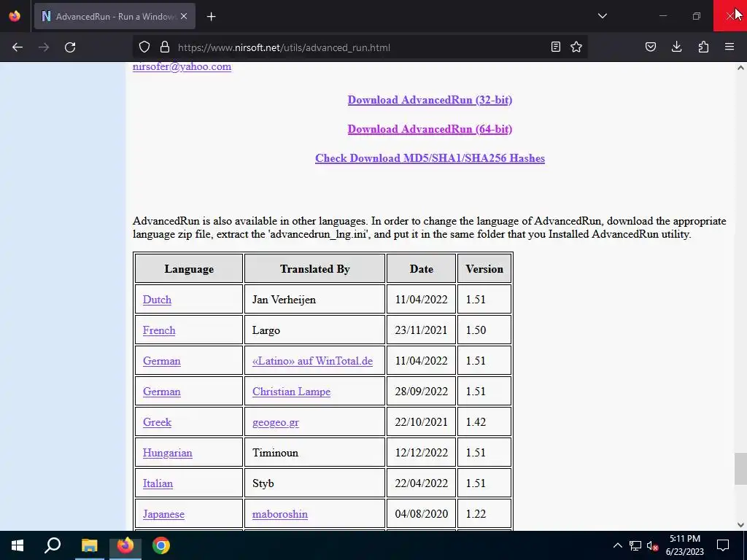Image resolution: width=747 pixels, height=560 pixels.
Task: Select date 23/11/2021 cell
Action: [x=422, y=330]
